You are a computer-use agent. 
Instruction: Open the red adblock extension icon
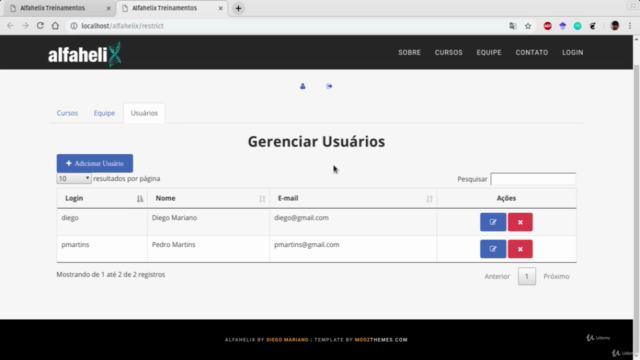click(548, 26)
